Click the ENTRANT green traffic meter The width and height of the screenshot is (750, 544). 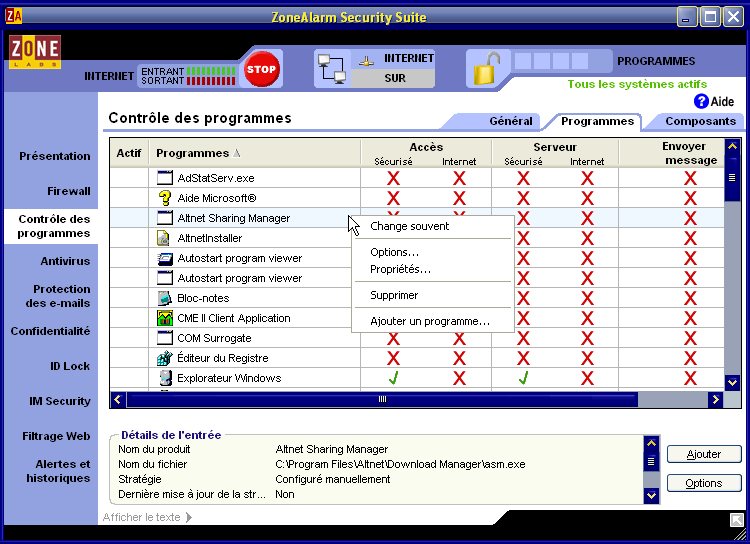(x=211, y=71)
